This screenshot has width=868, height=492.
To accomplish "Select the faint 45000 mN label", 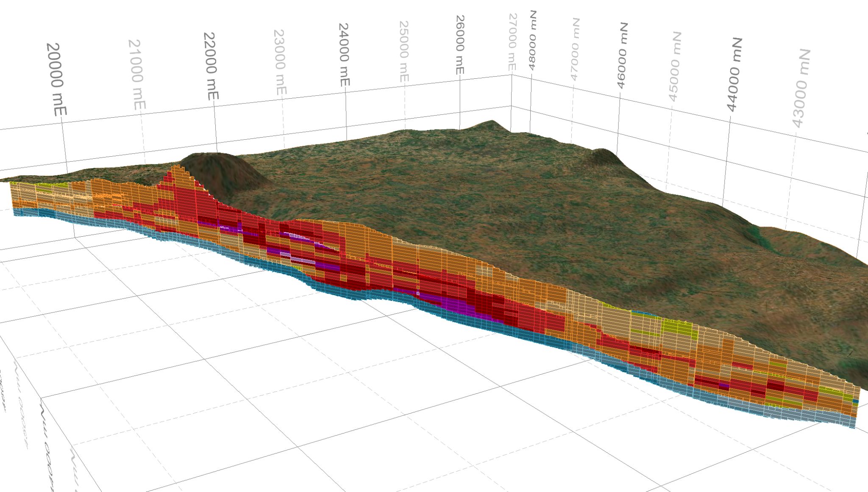I will (674, 66).
